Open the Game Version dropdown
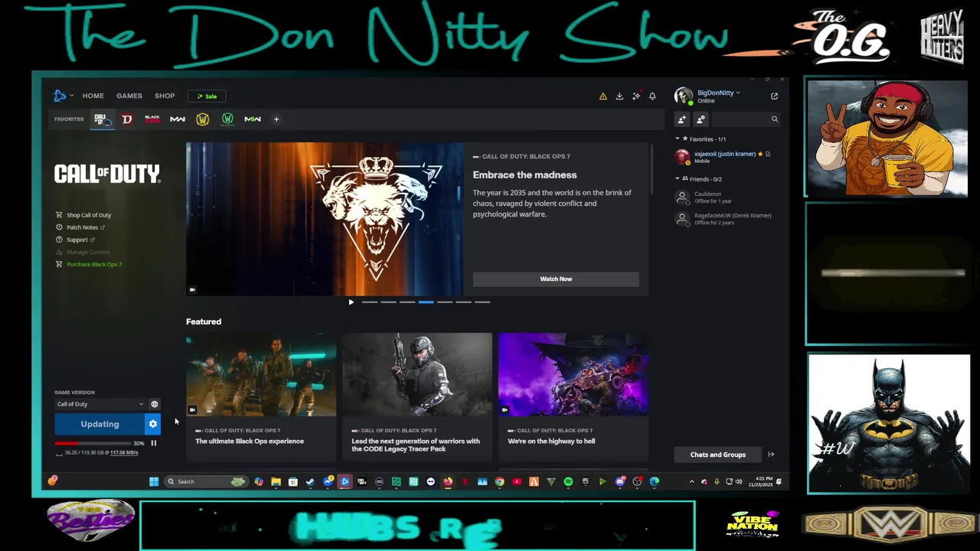The width and height of the screenshot is (980, 551). 100,404
